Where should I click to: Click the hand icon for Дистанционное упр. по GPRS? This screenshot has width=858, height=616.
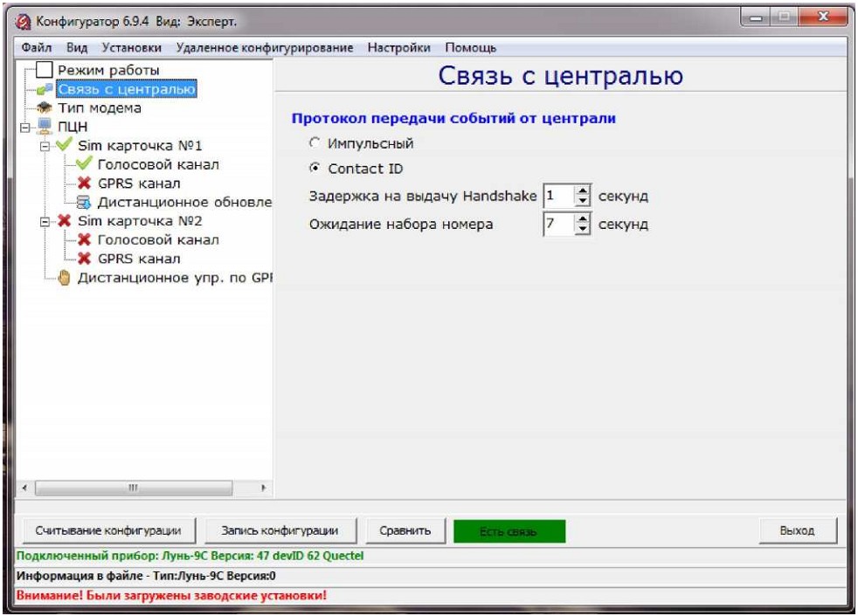tap(64, 278)
